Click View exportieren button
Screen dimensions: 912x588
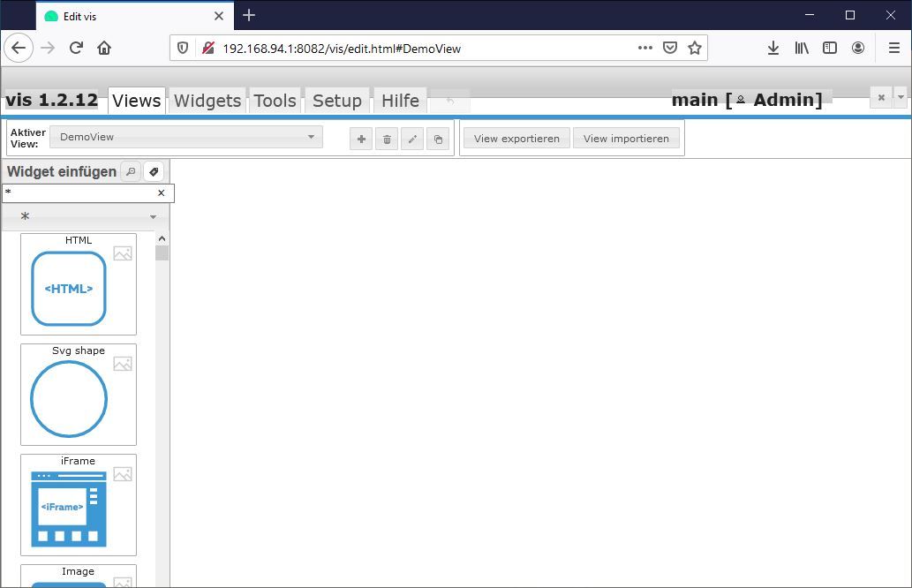pos(516,139)
